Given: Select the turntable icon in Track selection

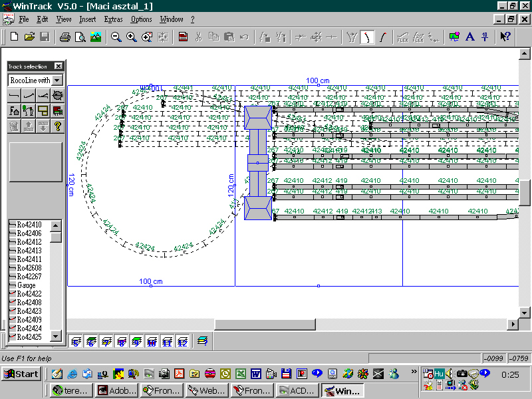Looking at the screenshot, I should click(x=58, y=96).
